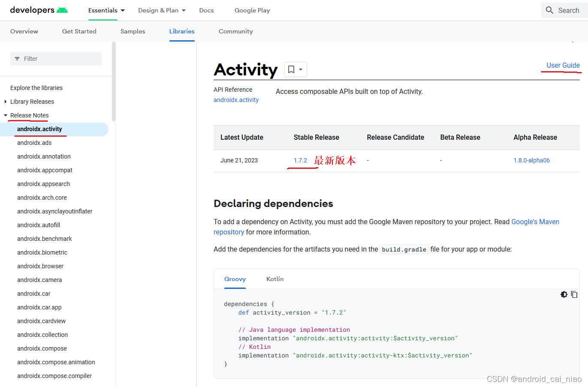Open stable release 1.7.2 link

click(x=300, y=160)
